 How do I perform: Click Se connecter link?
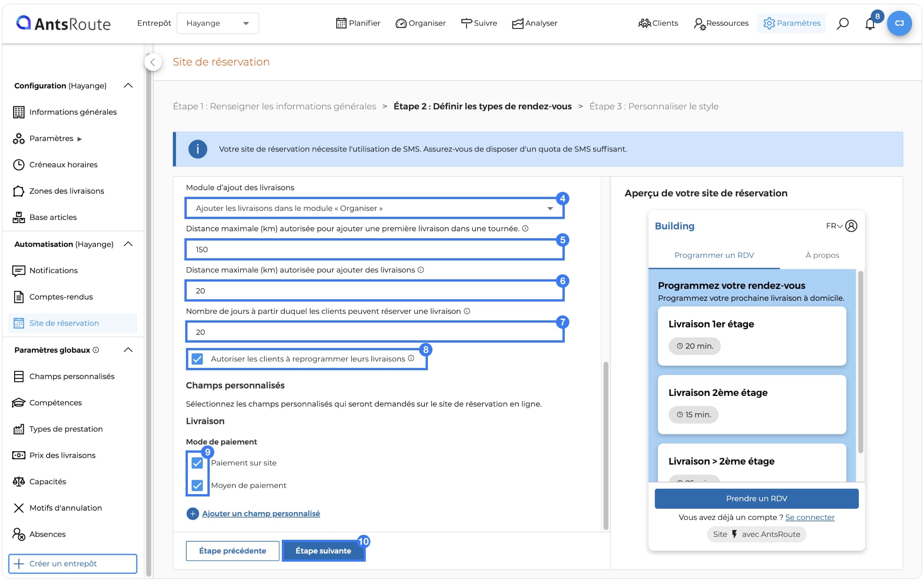pyautogui.click(x=810, y=518)
